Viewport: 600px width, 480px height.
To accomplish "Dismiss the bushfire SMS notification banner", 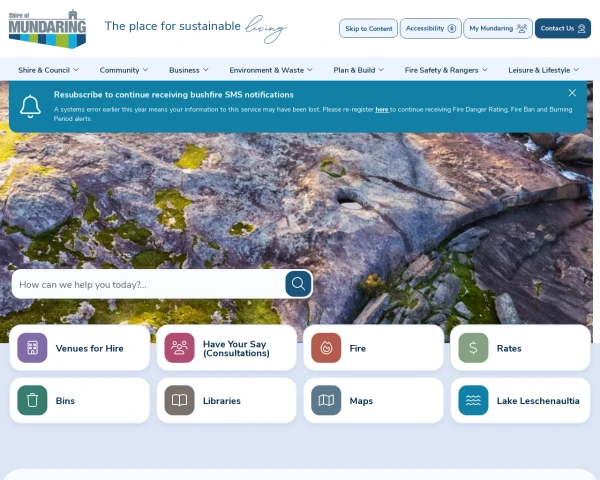I will click(x=572, y=93).
